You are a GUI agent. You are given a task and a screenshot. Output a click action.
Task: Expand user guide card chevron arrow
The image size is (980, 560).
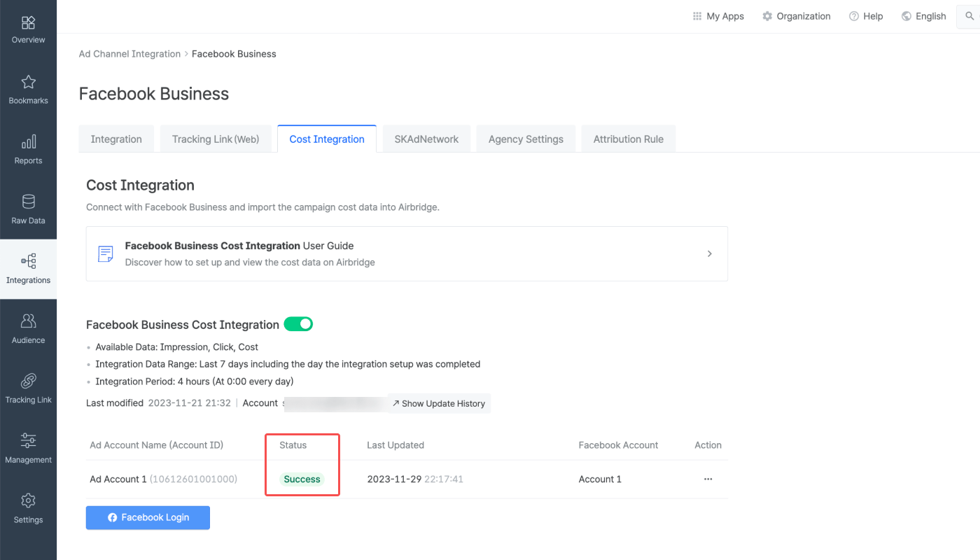[709, 253]
